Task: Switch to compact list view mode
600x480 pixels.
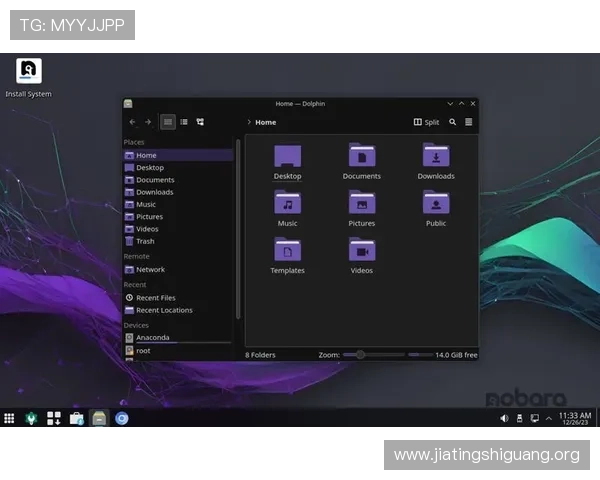Action: (x=184, y=122)
